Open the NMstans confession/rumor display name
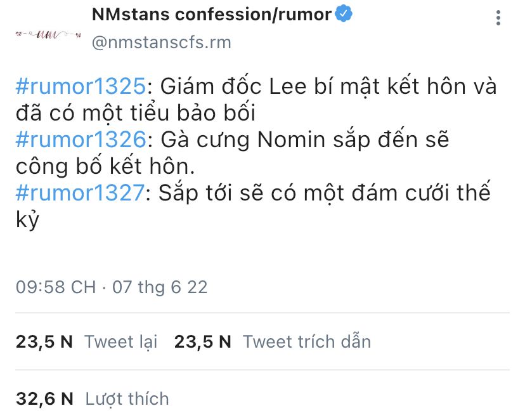 pyautogui.click(x=212, y=15)
